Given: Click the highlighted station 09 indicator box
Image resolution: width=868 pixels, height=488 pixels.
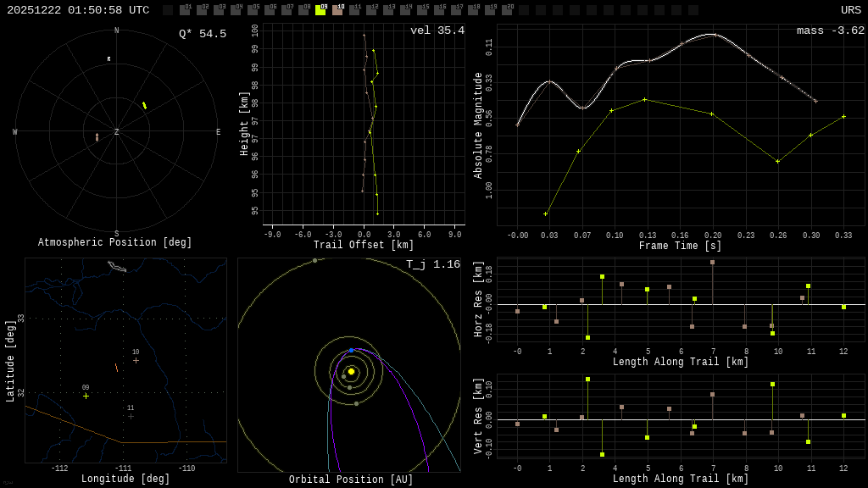Looking at the screenshot, I should tap(320, 10).
